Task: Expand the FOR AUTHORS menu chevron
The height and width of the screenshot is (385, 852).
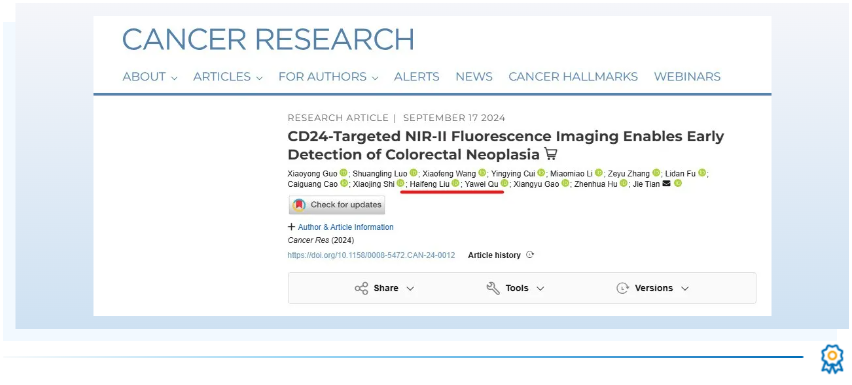Action: click(375, 78)
